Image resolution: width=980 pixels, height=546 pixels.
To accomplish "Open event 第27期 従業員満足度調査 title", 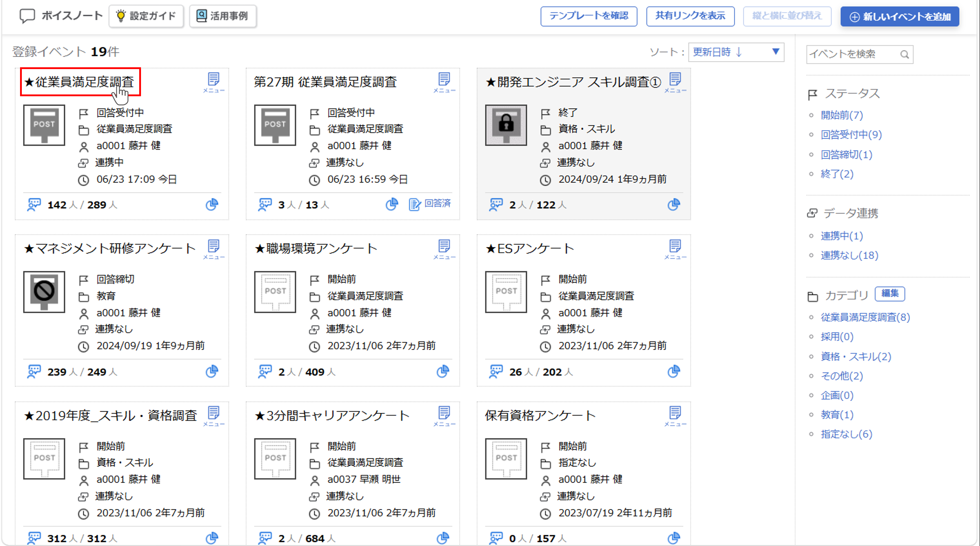I will [325, 82].
